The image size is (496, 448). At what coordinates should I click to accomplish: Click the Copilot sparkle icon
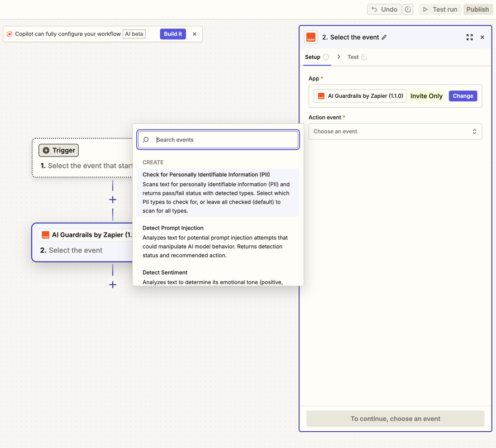[x=10, y=34]
